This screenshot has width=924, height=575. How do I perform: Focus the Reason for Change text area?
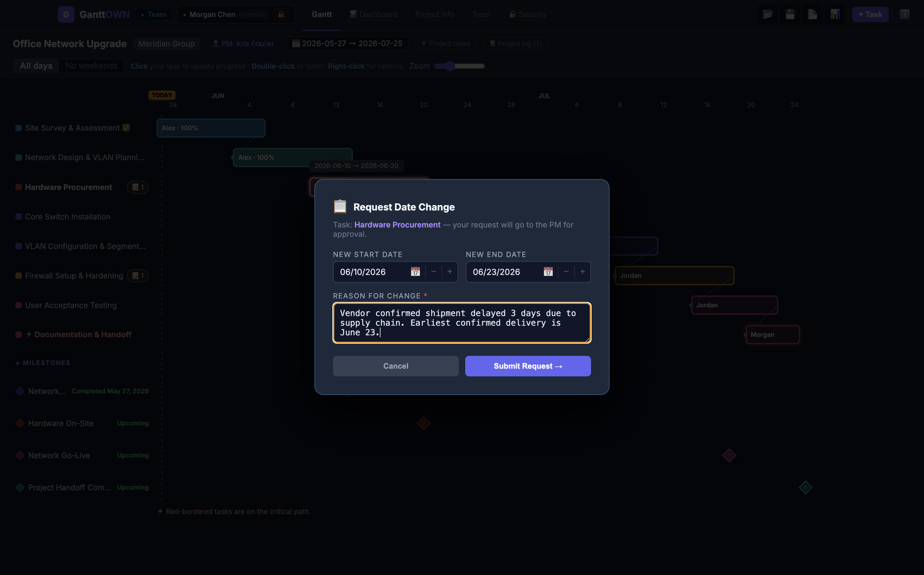pos(462,323)
